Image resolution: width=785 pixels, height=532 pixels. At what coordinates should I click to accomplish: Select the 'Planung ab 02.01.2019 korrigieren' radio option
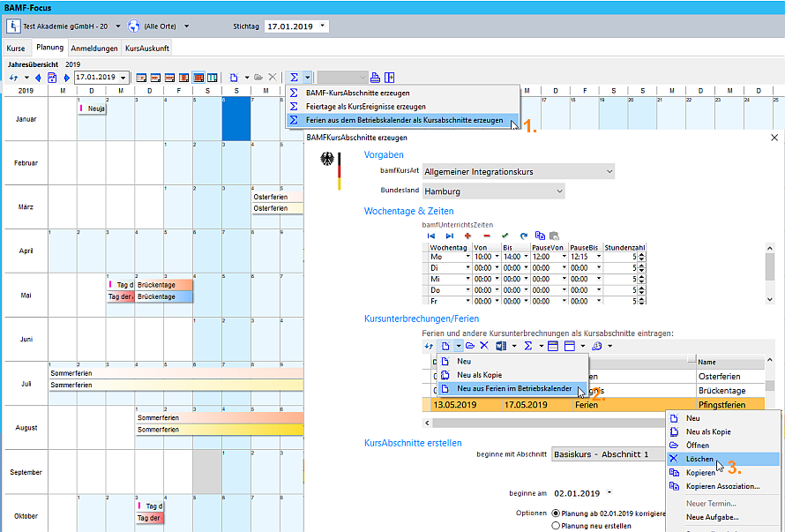click(556, 513)
